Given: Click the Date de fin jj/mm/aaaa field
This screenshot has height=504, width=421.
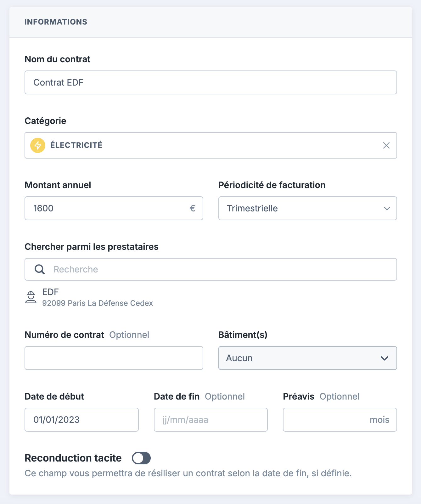Looking at the screenshot, I should tap(211, 420).
